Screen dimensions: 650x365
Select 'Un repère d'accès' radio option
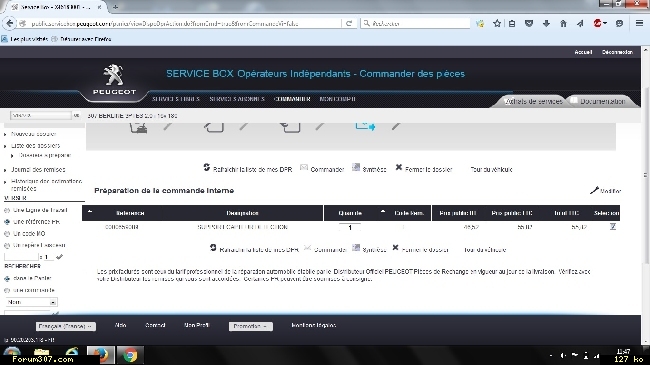pos(7,245)
